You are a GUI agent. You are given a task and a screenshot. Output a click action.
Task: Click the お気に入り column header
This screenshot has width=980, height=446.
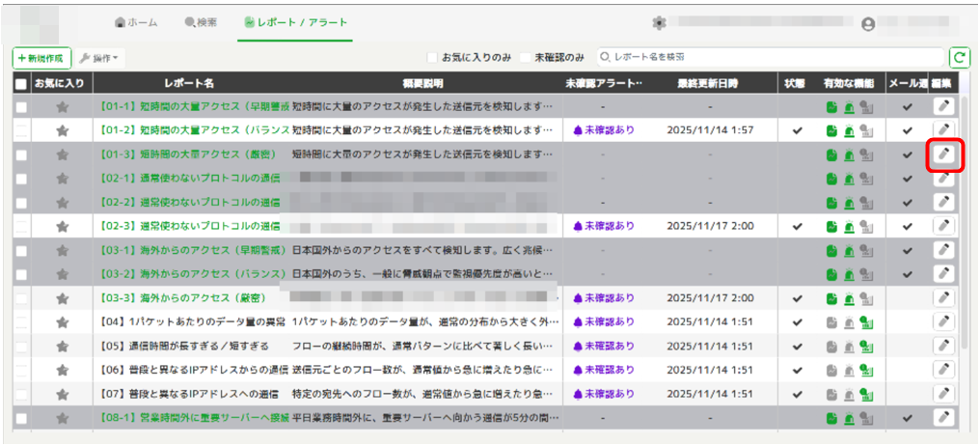click(x=60, y=83)
